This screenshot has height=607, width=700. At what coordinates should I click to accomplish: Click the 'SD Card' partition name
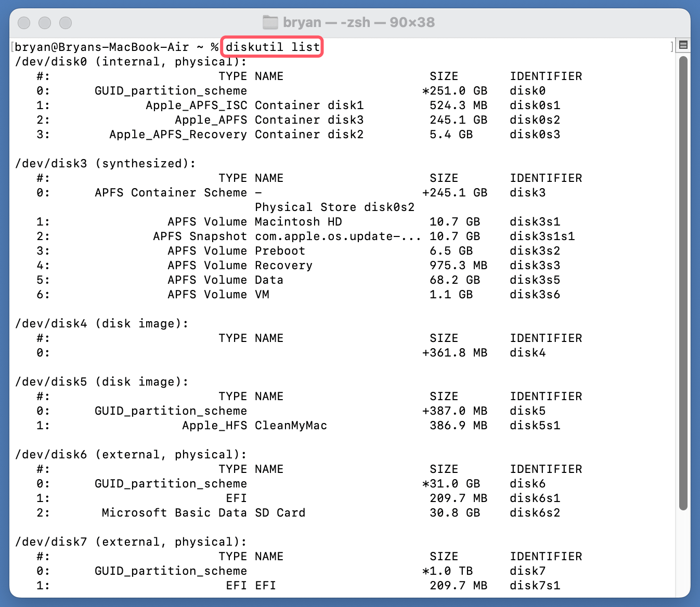[x=280, y=513]
